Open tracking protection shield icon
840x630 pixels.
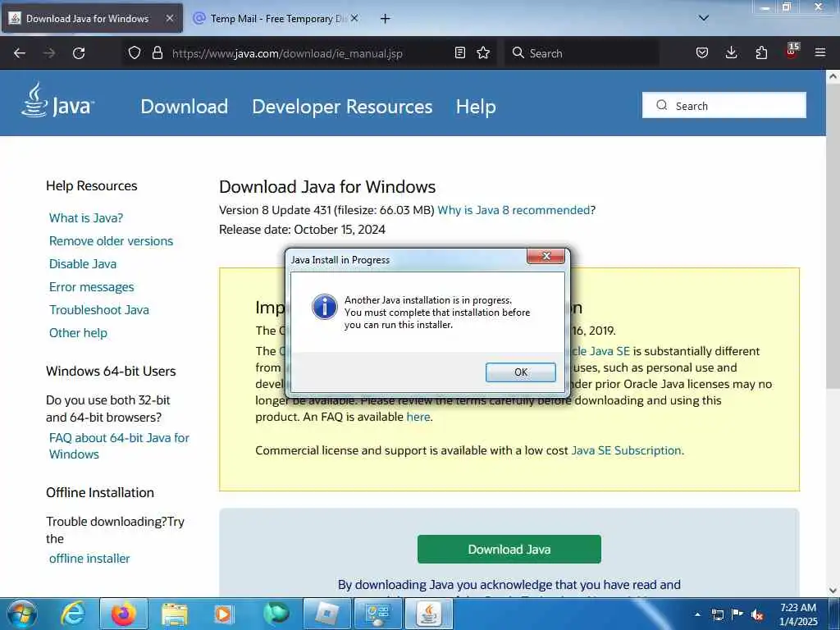coord(135,53)
